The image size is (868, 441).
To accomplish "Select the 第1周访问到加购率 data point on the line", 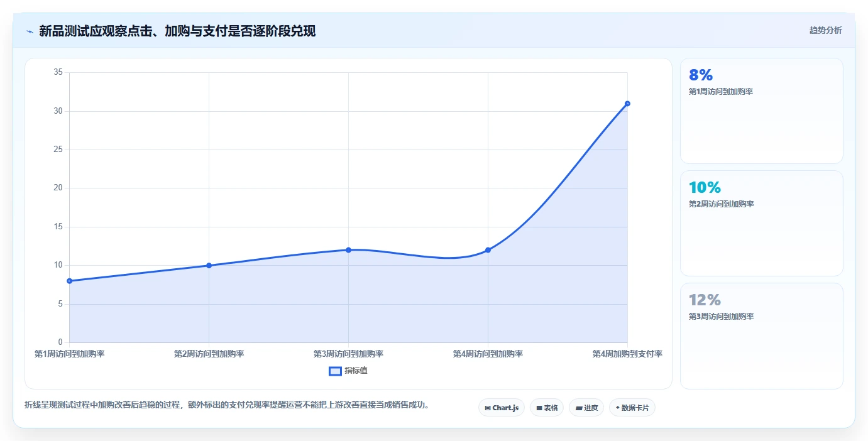I will pos(69,281).
